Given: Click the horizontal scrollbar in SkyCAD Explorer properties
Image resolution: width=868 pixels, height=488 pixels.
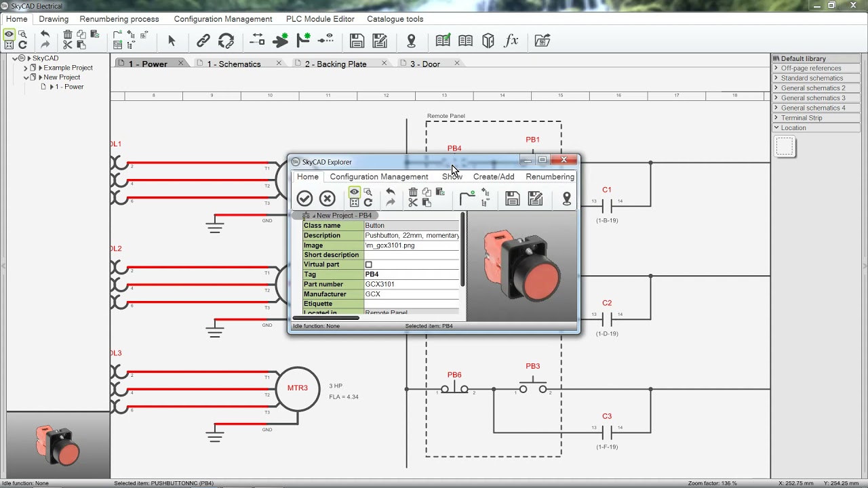Looking at the screenshot, I should (x=326, y=317).
